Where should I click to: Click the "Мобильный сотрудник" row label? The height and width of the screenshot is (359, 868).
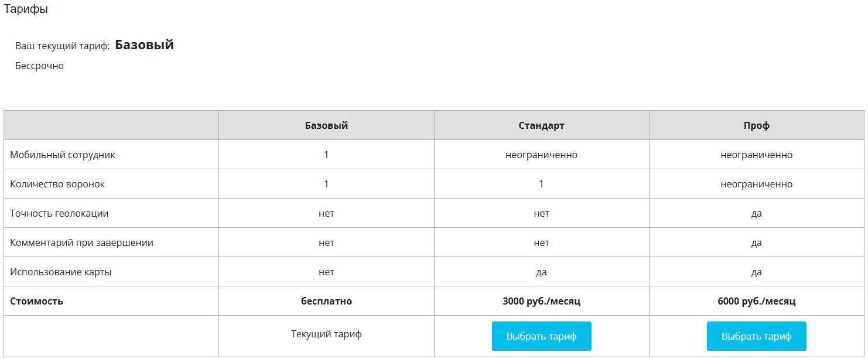coord(63,155)
